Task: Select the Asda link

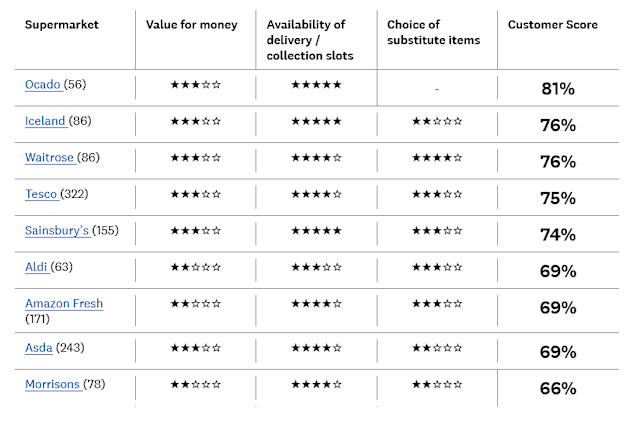Action: (x=39, y=347)
